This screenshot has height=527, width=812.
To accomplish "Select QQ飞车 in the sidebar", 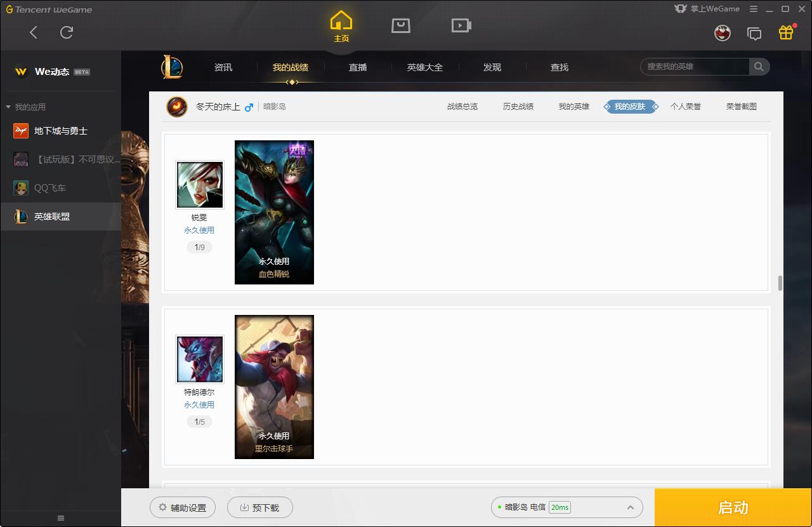I will (60, 188).
